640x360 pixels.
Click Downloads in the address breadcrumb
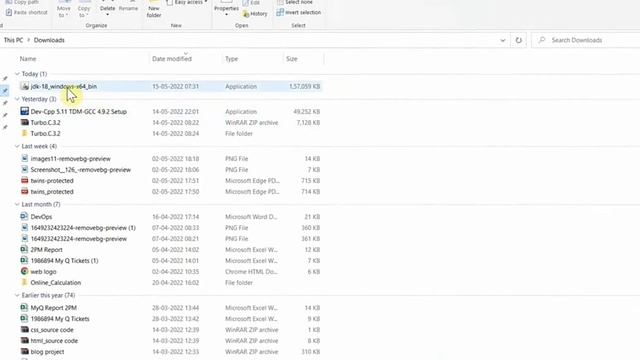pos(49,40)
